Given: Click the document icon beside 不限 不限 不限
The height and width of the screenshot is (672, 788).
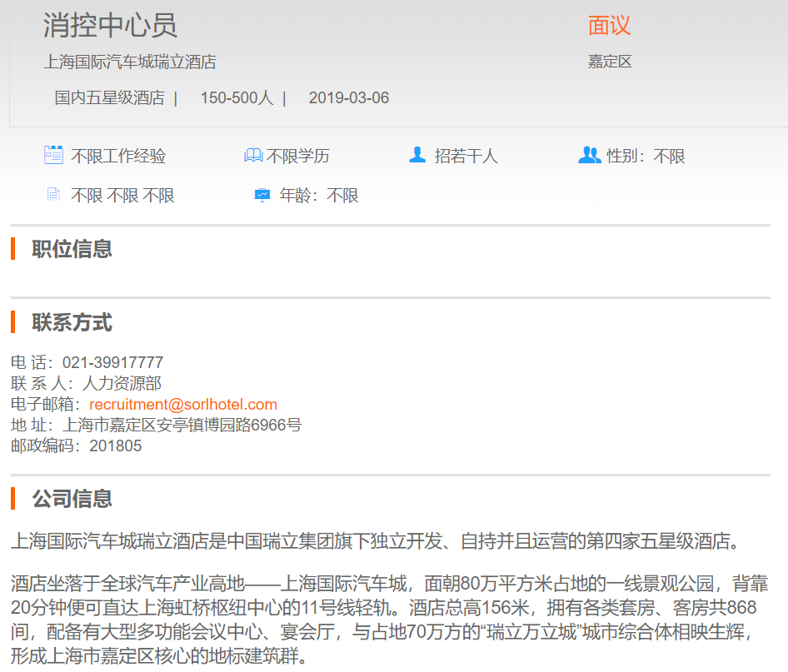Looking at the screenshot, I should click(53, 195).
